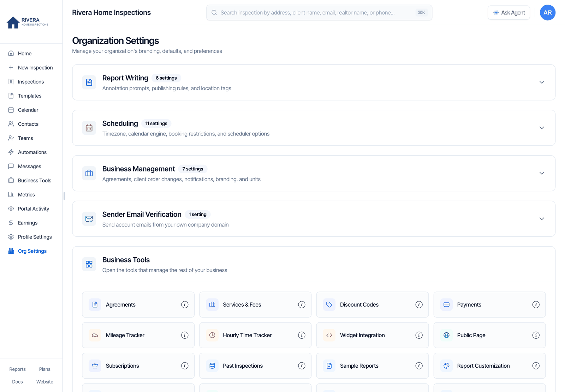565x392 pixels.
Task: Expand the Report Writing section chevron
Action: tap(542, 82)
